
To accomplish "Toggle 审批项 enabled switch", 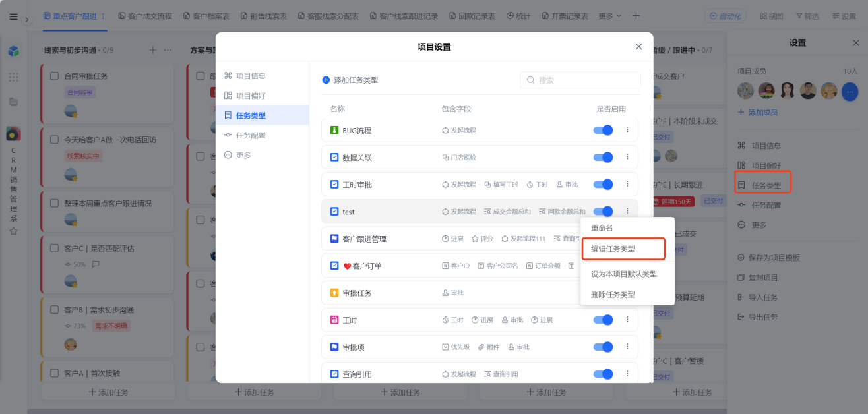I will (603, 347).
